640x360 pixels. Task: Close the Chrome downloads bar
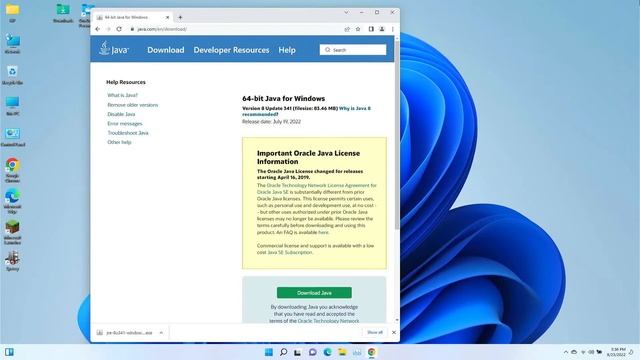[394, 333]
